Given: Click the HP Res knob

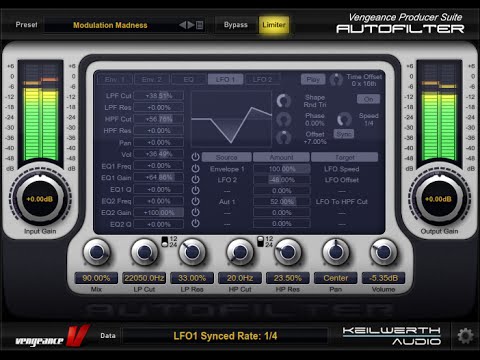Looking at the screenshot, I should point(288,252).
